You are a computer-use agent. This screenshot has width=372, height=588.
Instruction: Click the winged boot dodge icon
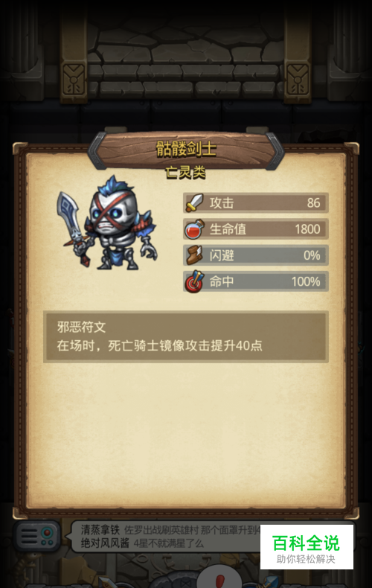pyautogui.click(x=195, y=255)
